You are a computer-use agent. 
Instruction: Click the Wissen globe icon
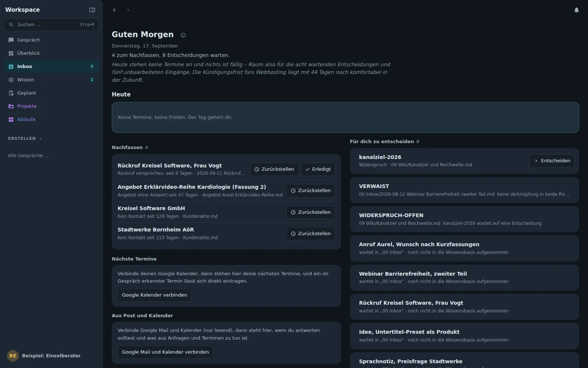[x=11, y=79]
